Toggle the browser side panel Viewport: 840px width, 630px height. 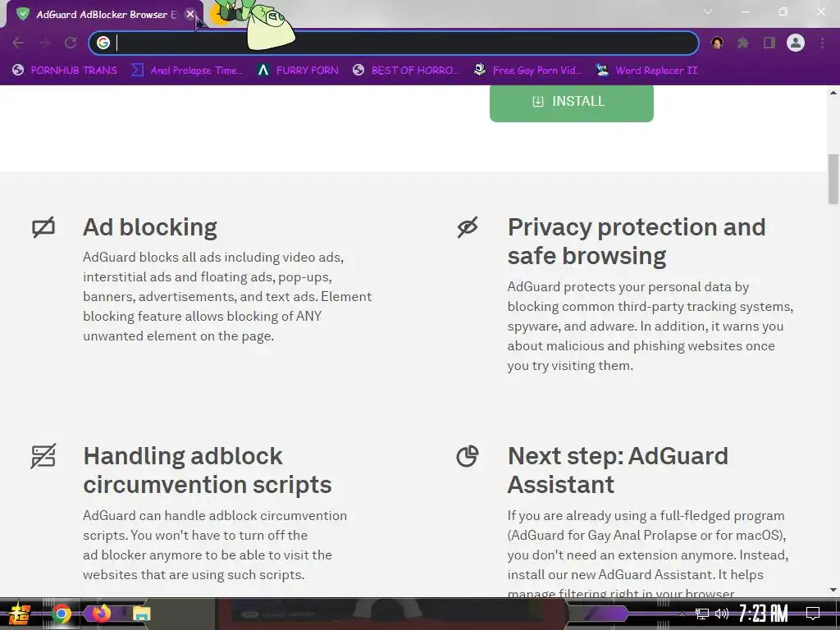click(769, 43)
